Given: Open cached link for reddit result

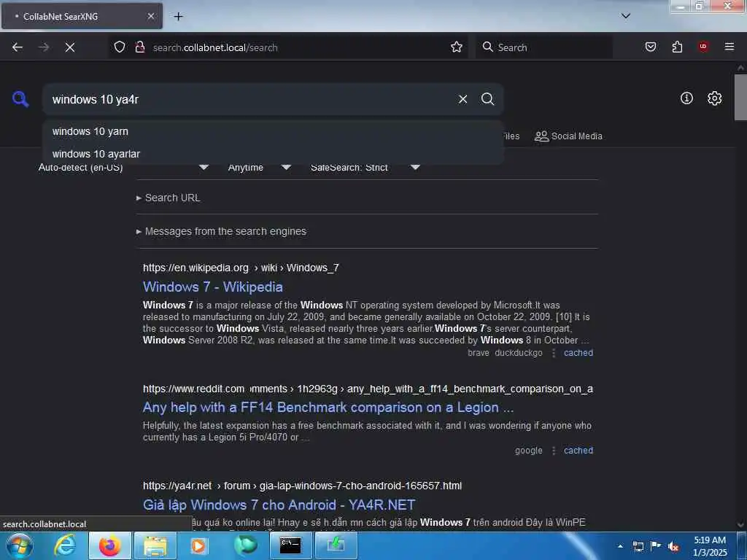Looking at the screenshot, I should click(578, 451).
